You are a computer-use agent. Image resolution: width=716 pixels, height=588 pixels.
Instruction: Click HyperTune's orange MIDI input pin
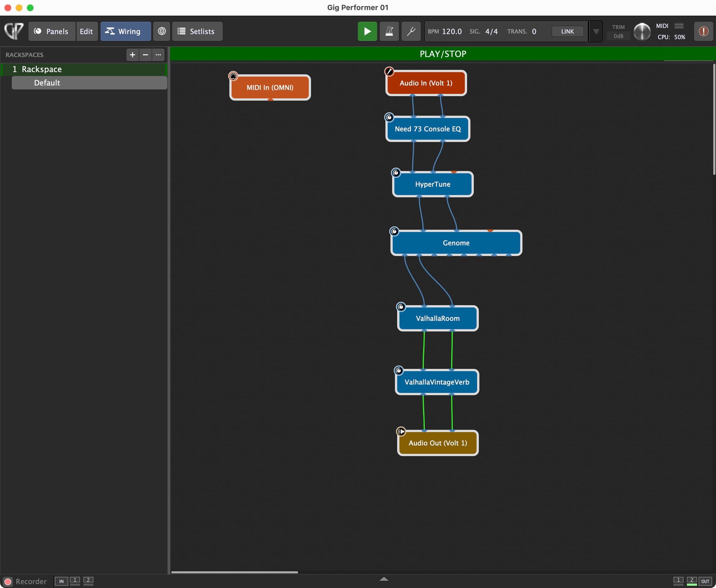(454, 172)
